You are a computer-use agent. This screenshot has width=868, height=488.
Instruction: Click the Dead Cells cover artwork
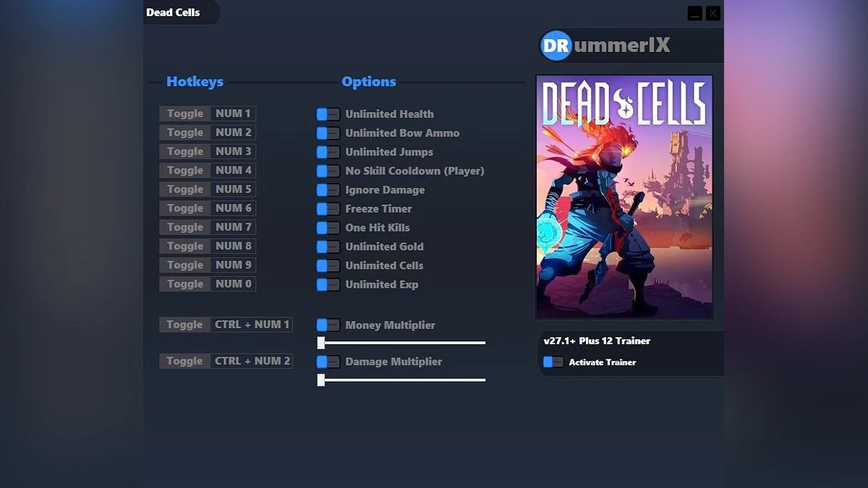pos(624,195)
